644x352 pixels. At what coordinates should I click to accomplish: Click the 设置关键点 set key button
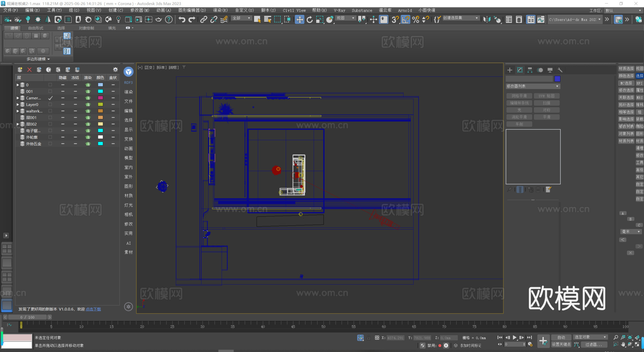561,344
